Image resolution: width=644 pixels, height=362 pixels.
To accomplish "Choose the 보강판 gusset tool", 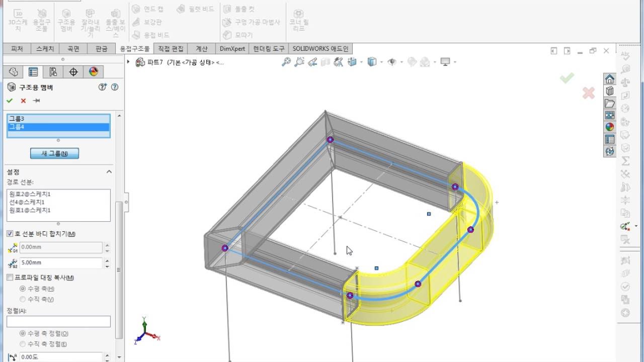I will tap(146, 22).
